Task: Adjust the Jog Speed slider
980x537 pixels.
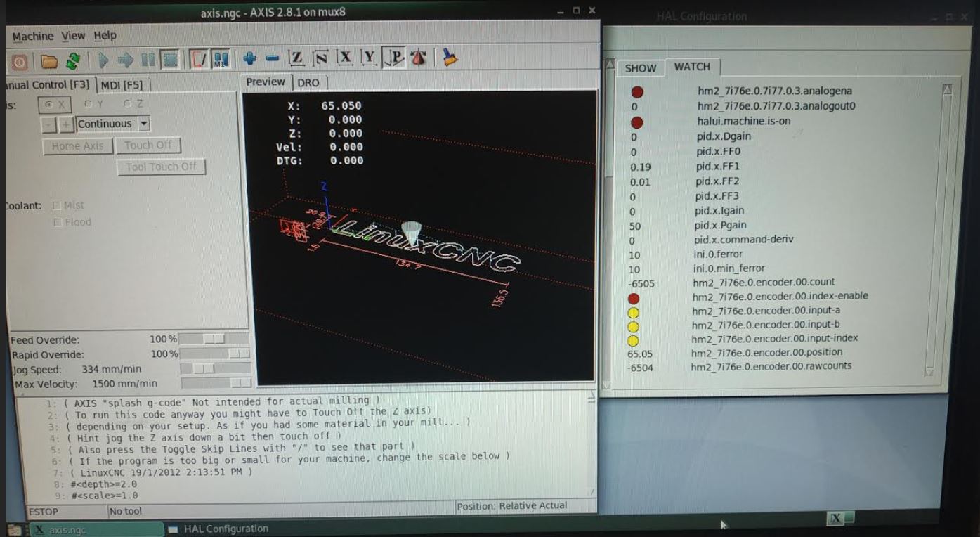Action: click(x=215, y=368)
